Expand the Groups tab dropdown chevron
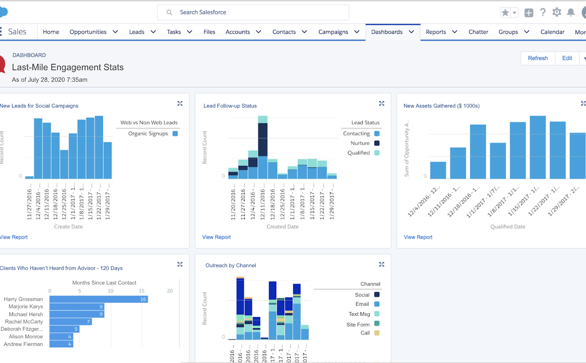 pyautogui.click(x=526, y=32)
